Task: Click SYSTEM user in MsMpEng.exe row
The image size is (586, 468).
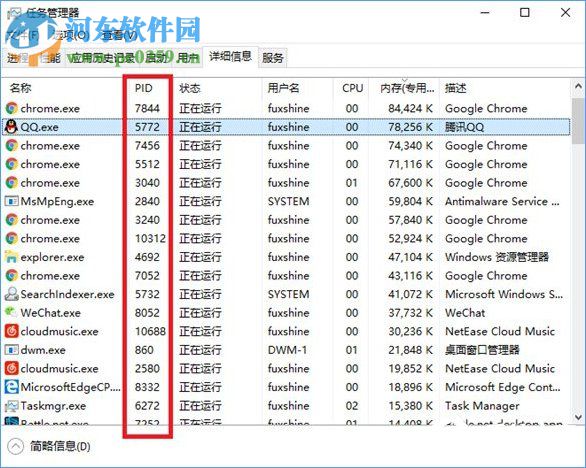Action: tap(288, 201)
